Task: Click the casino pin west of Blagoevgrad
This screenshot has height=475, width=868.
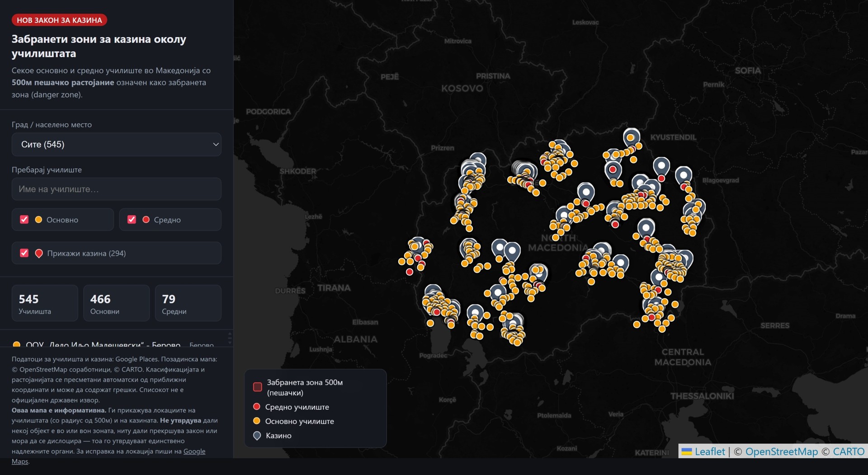Action: pos(684,174)
